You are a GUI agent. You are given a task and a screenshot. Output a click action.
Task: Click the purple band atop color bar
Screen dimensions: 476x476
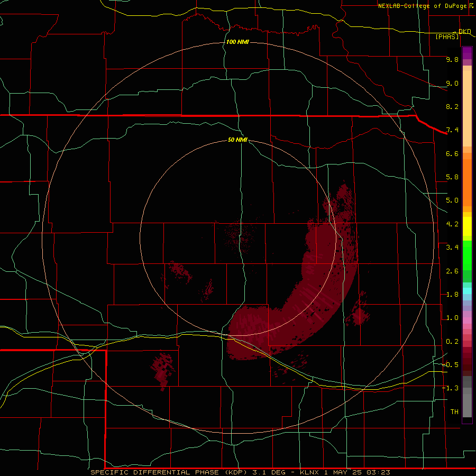[x=467, y=53]
